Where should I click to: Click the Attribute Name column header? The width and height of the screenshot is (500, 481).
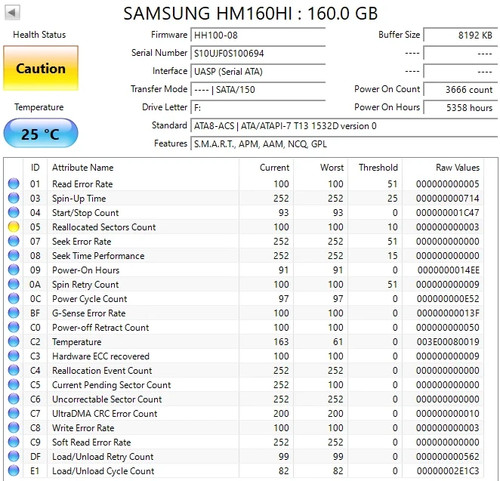click(83, 167)
